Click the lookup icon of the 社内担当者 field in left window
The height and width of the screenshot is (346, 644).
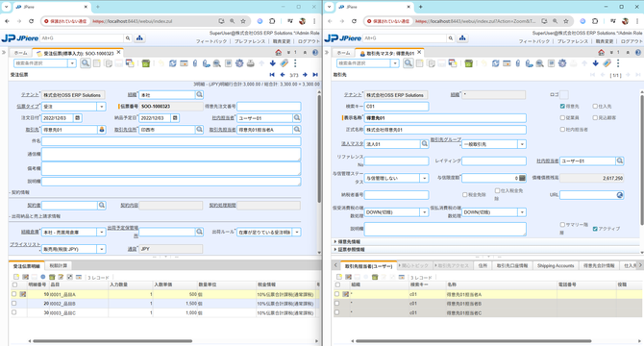(x=297, y=118)
